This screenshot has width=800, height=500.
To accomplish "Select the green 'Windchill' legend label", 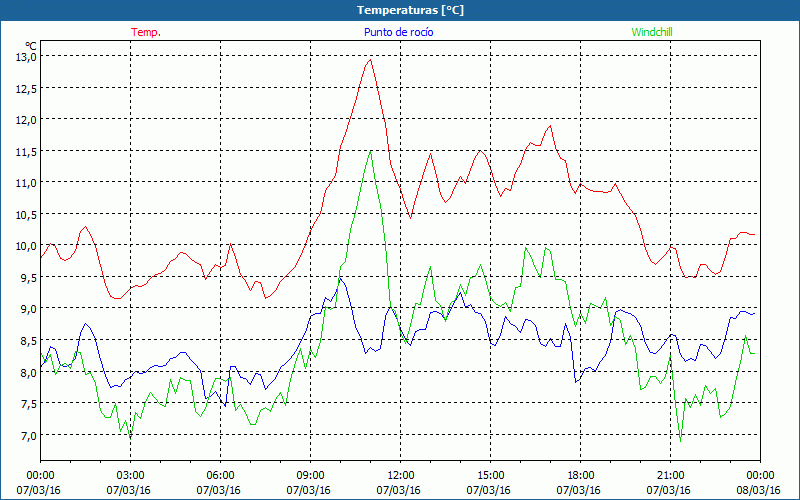I will 652,32.
